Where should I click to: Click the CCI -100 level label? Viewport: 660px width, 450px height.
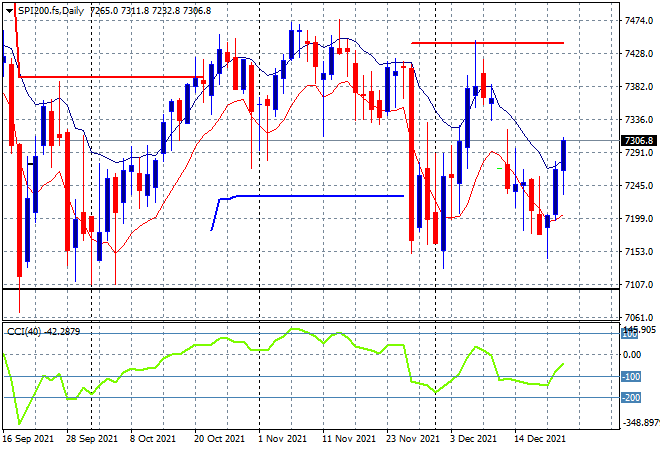(631, 377)
